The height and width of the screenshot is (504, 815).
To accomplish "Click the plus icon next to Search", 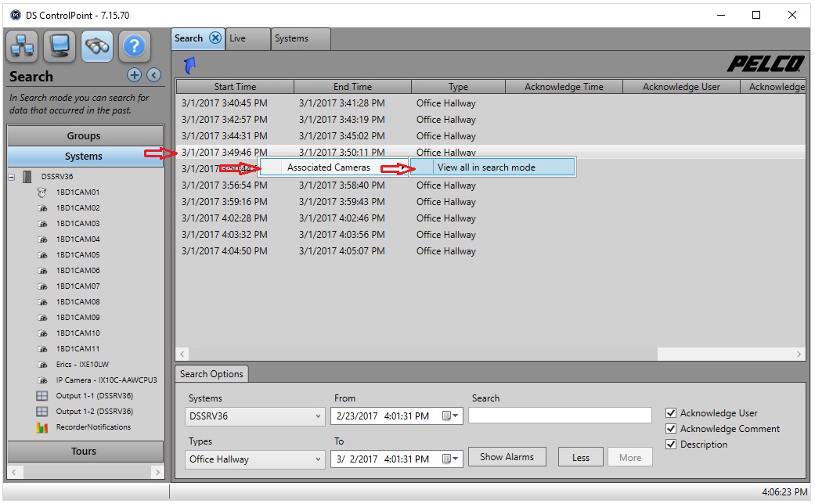I will [134, 75].
